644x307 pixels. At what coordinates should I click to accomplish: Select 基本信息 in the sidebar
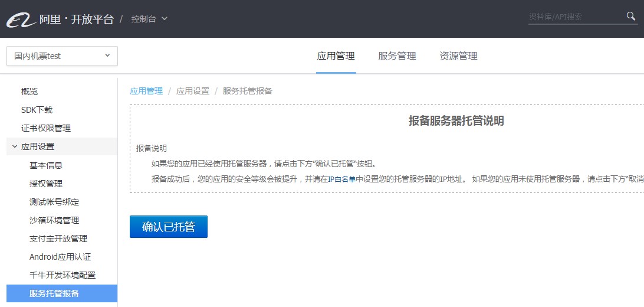coord(46,165)
